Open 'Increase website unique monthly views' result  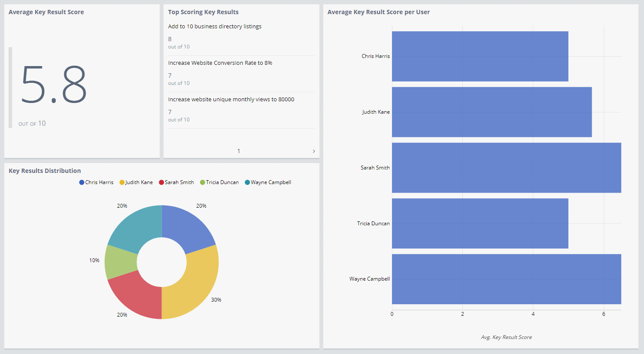coord(231,100)
